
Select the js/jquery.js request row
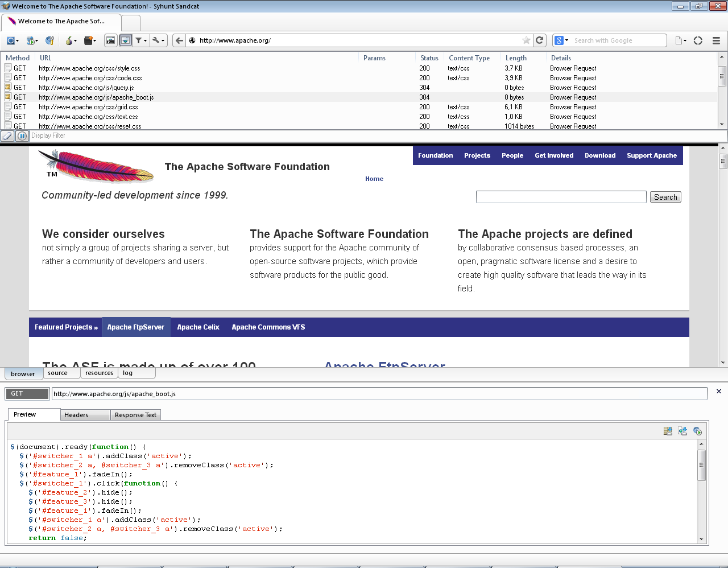(359, 88)
